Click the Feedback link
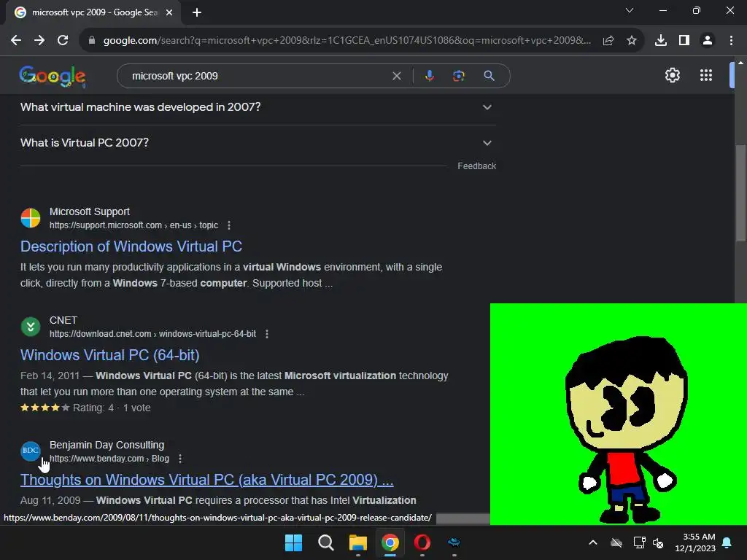The width and height of the screenshot is (747, 560). click(476, 166)
